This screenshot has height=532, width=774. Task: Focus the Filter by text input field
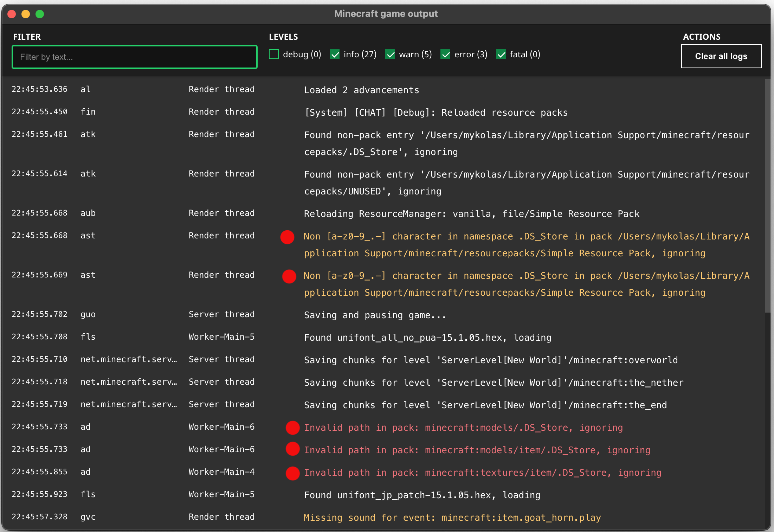[x=135, y=57]
